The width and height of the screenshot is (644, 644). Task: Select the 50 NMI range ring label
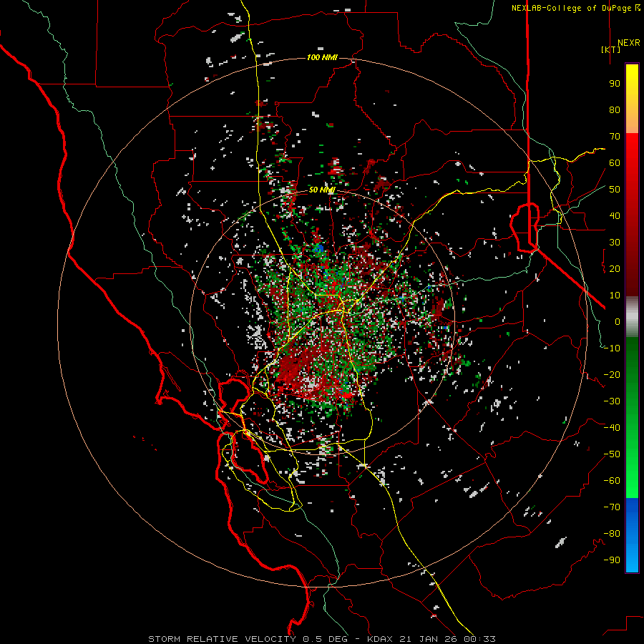(x=322, y=190)
